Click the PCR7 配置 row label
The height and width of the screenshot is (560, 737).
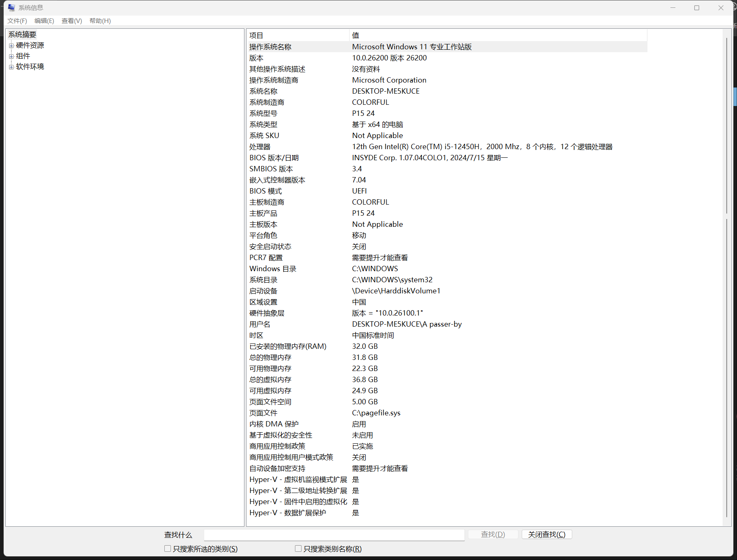point(266,258)
